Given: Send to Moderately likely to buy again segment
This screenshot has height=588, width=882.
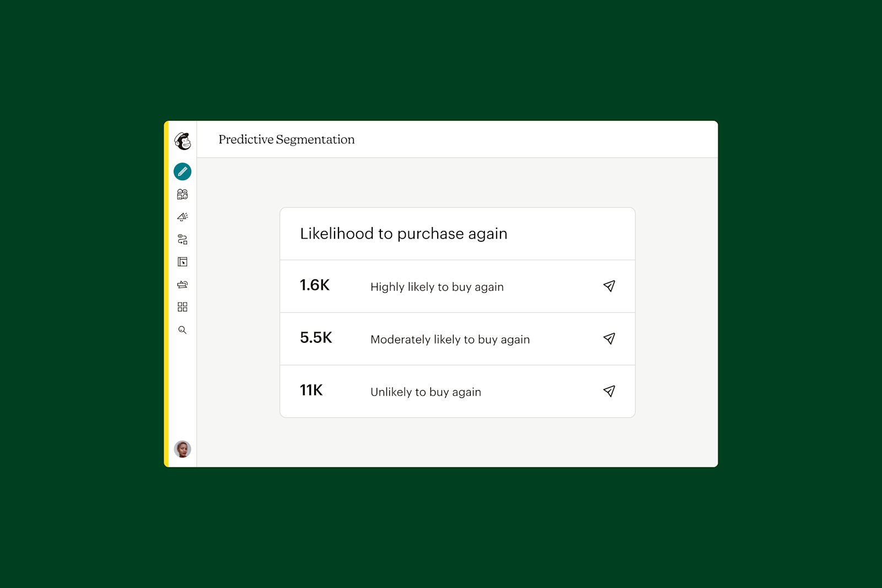Looking at the screenshot, I should [609, 339].
